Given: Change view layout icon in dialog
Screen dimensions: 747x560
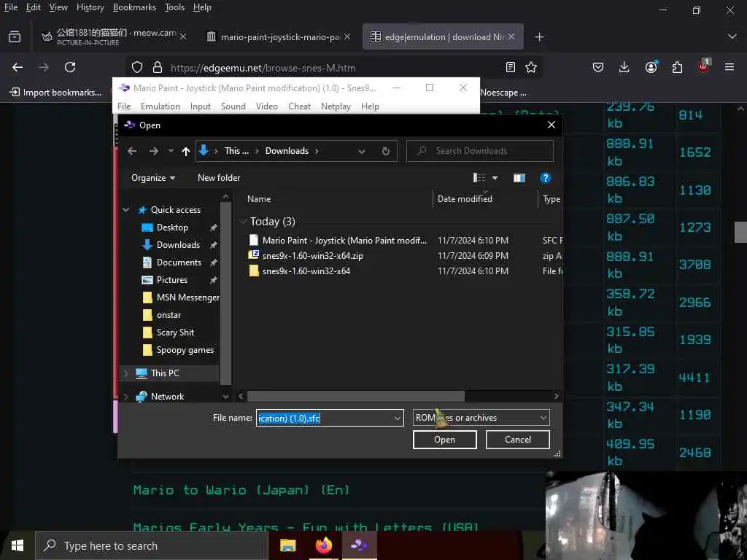Looking at the screenshot, I should (479, 178).
